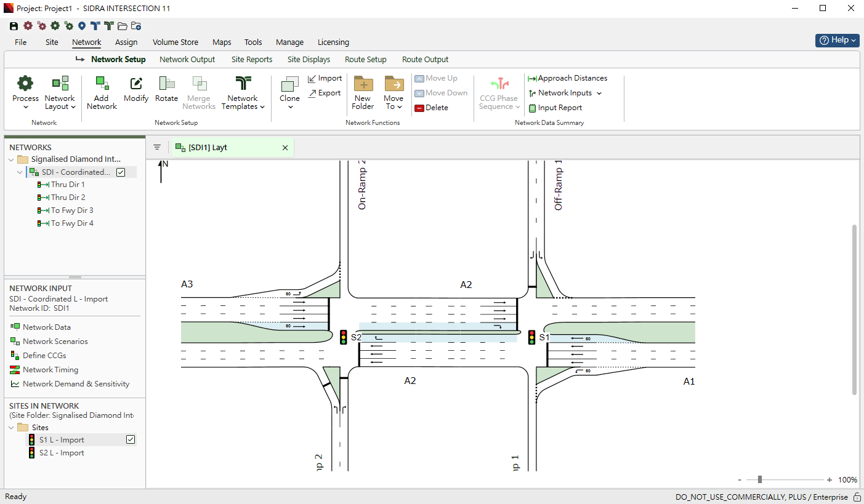Click the license lock icon in status bar
Viewport: 864px width, 504px height.
857,497
